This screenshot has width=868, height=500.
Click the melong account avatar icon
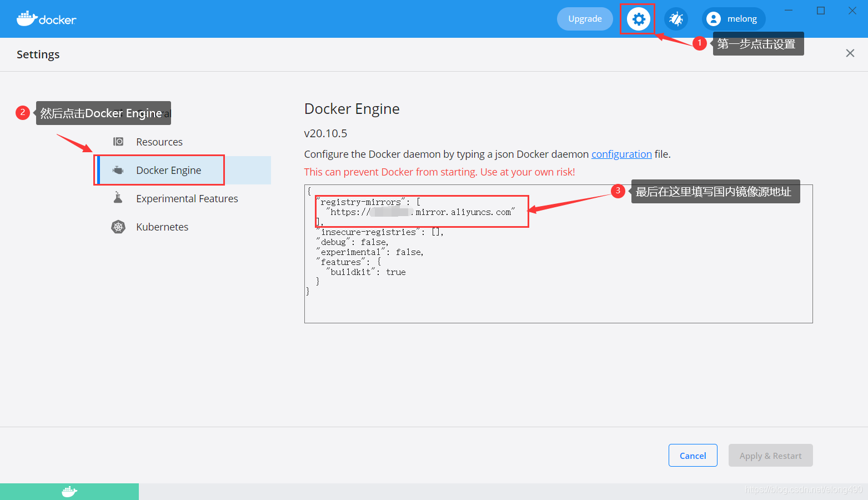[x=714, y=19]
